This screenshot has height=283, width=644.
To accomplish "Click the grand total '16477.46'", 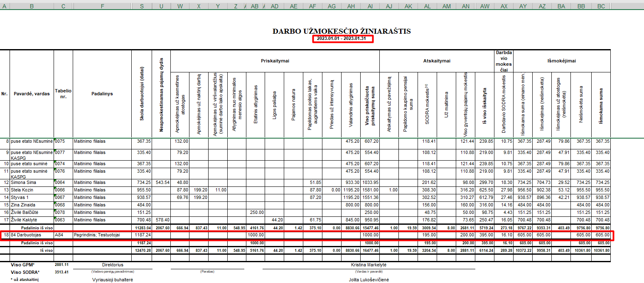I will tap(371, 250).
